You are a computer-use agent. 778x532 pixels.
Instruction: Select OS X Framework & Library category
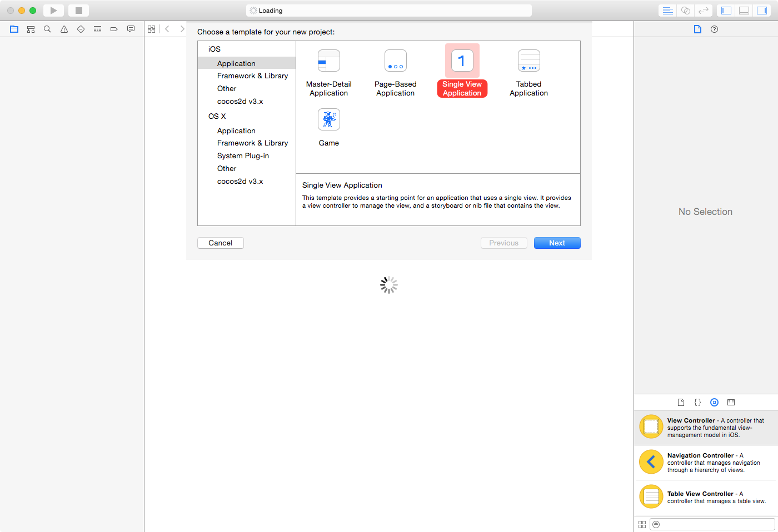pos(247,143)
